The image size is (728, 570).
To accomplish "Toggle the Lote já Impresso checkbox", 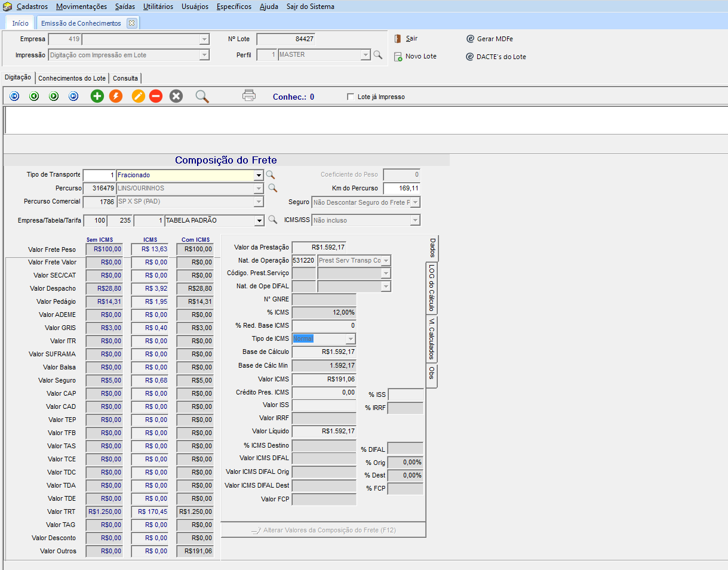I will click(351, 97).
